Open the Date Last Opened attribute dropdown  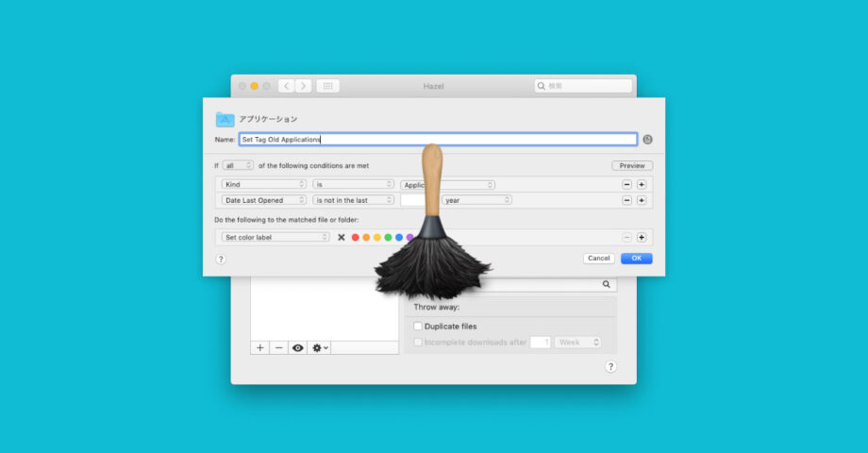click(x=263, y=200)
